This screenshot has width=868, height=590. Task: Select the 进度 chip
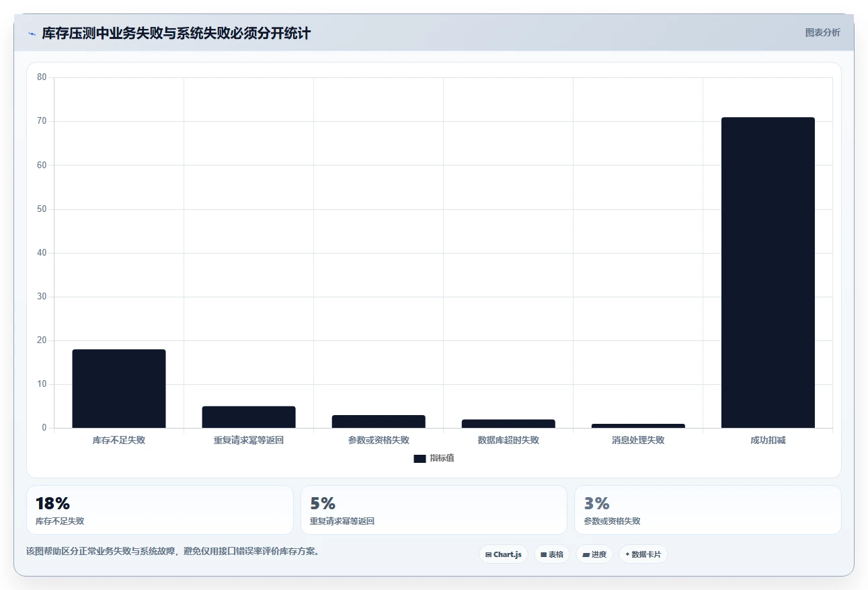point(594,554)
